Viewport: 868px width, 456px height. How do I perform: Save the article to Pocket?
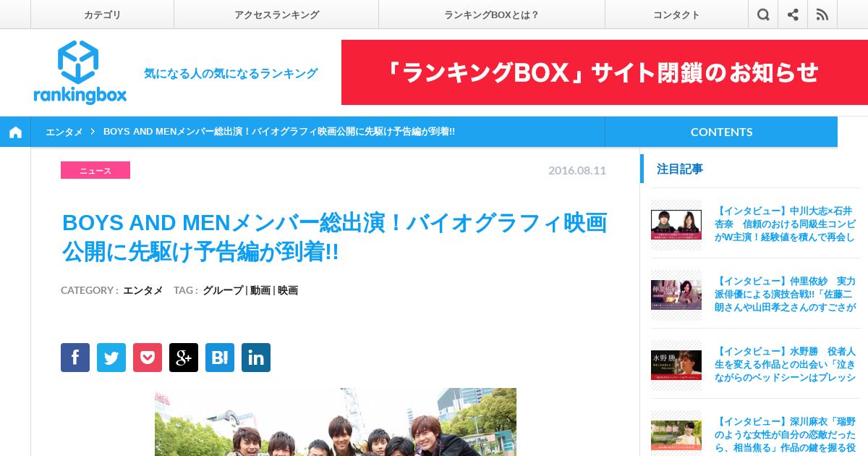click(148, 358)
